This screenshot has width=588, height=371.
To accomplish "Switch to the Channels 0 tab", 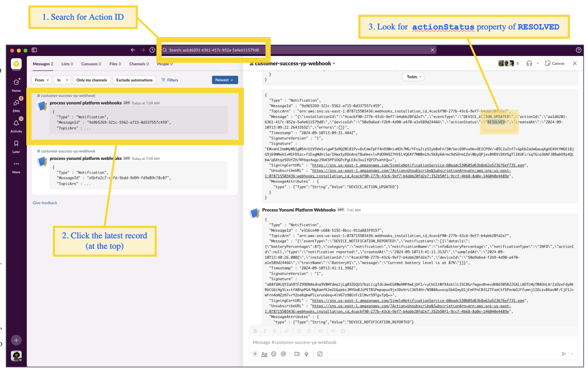I will [139, 64].
